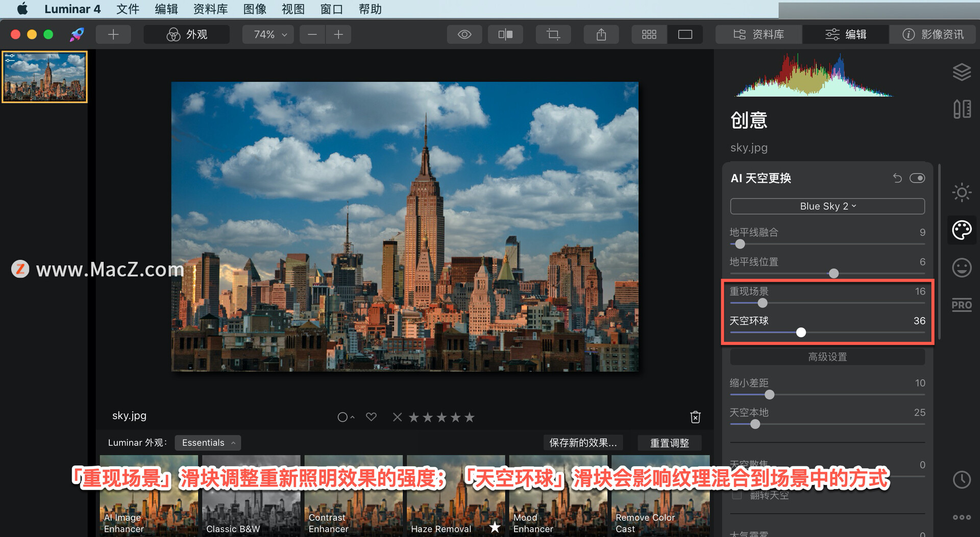Open the 视图 menu

(x=293, y=9)
